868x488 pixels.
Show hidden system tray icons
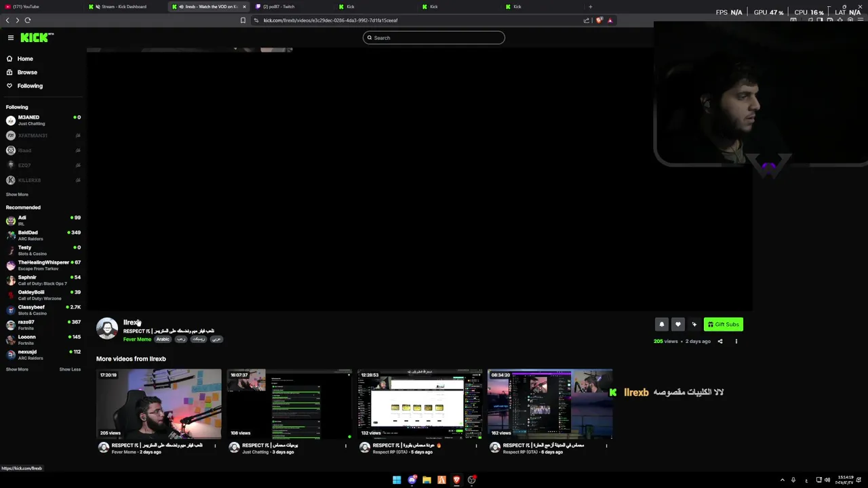782,480
